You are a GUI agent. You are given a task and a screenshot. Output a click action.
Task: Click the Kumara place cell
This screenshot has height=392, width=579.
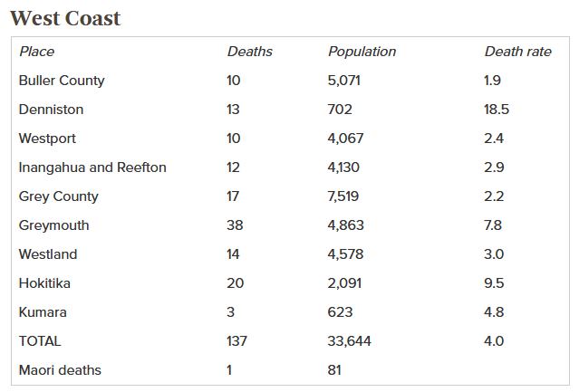[x=43, y=312]
